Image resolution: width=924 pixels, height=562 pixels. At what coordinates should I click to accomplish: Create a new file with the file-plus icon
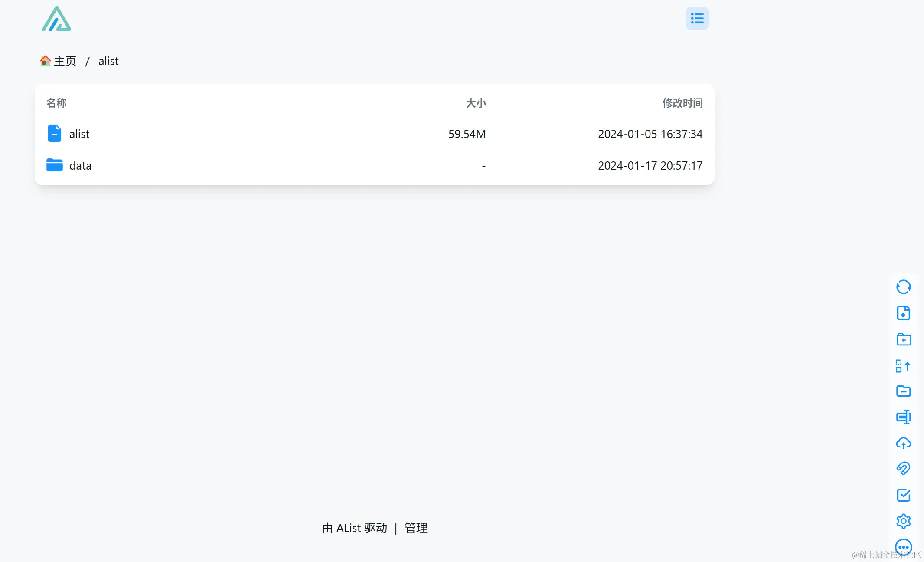tap(903, 313)
